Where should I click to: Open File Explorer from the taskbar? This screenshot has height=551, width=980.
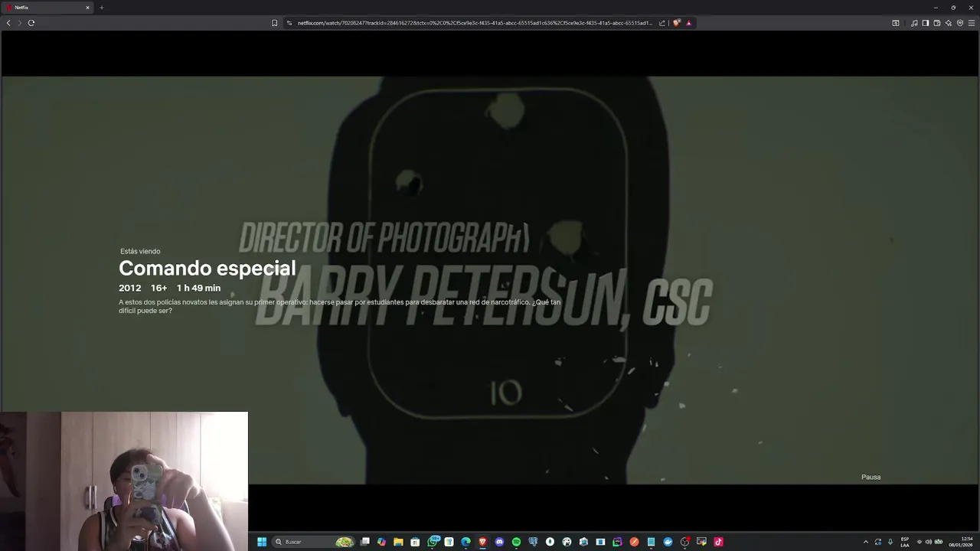point(398,542)
